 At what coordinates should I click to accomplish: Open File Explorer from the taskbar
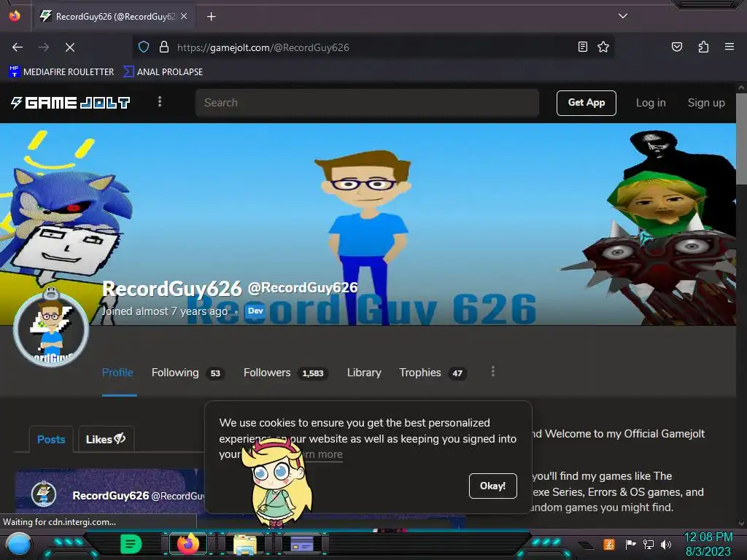(x=245, y=544)
